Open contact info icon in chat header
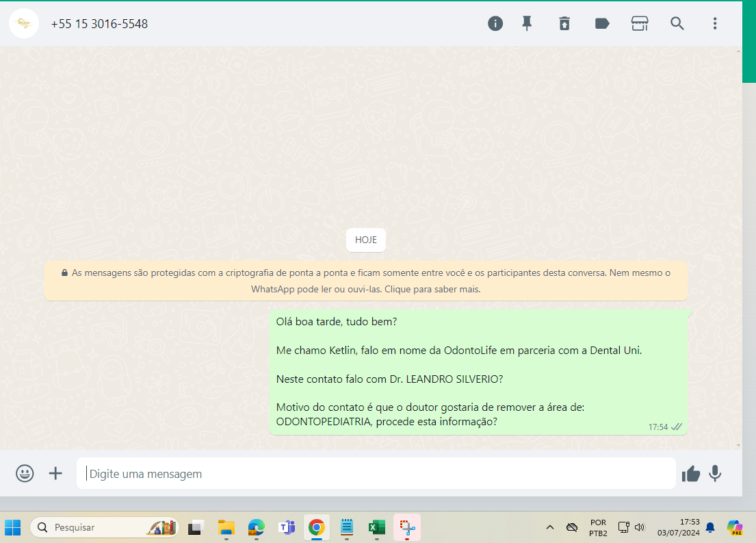This screenshot has width=756, height=543. (x=495, y=24)
